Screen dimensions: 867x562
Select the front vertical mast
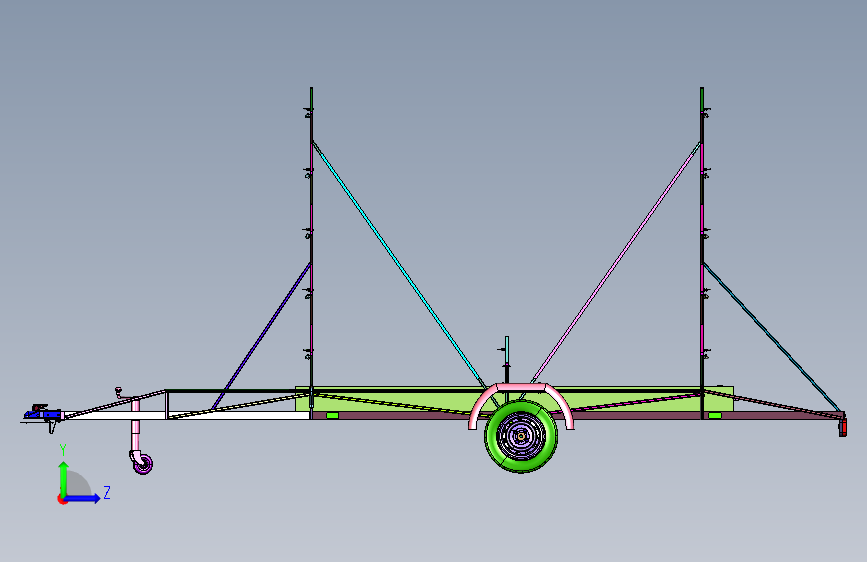pyautogui.click(x=311, y=253)
